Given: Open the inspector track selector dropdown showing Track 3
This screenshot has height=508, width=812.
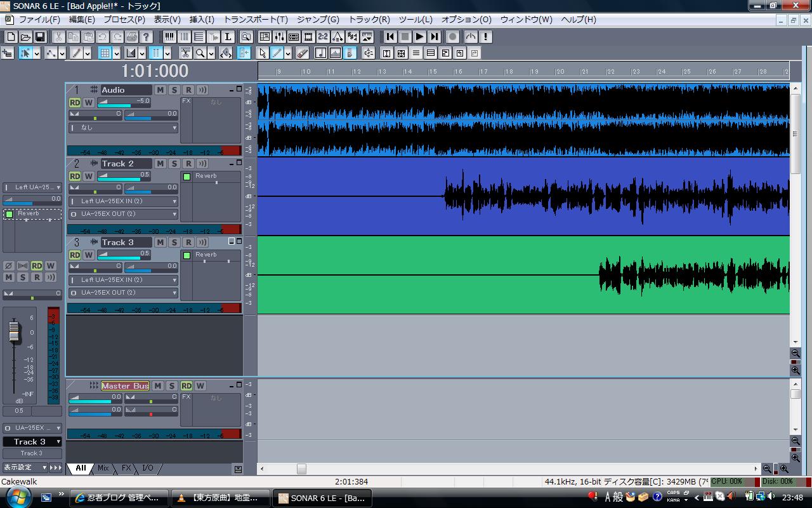Looking at the screenshot, I should [x=32, y=442].
